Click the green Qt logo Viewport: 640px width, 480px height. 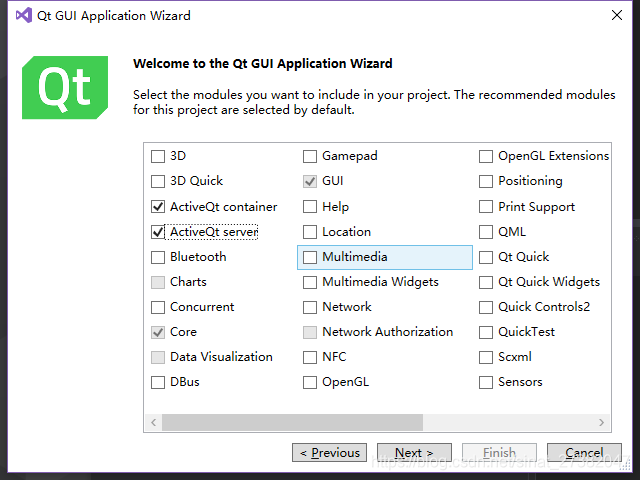65,87
